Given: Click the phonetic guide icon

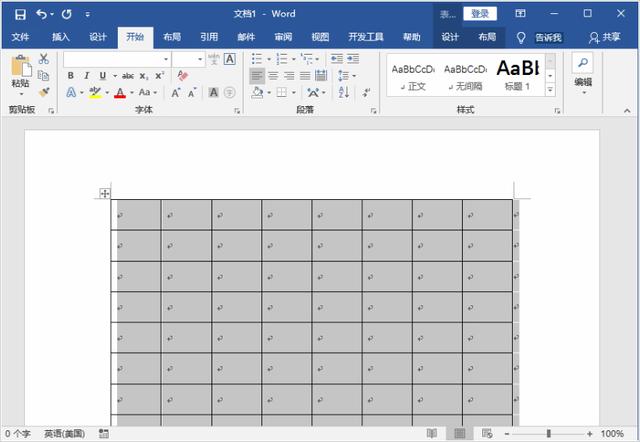Looking at the screenshot, I should click(x=213, y=59).
